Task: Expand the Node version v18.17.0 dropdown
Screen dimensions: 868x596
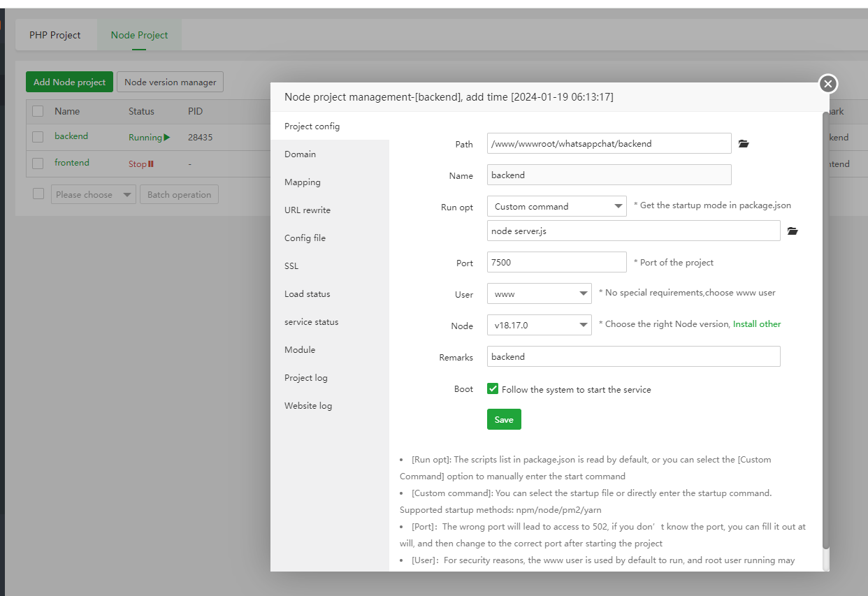Action: coord(539,325)
